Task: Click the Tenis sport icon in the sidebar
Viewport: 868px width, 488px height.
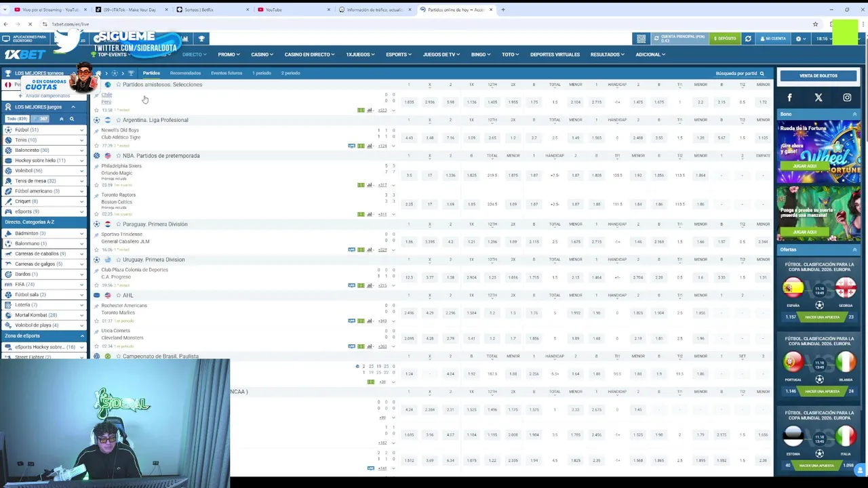Action: [8, 140]
